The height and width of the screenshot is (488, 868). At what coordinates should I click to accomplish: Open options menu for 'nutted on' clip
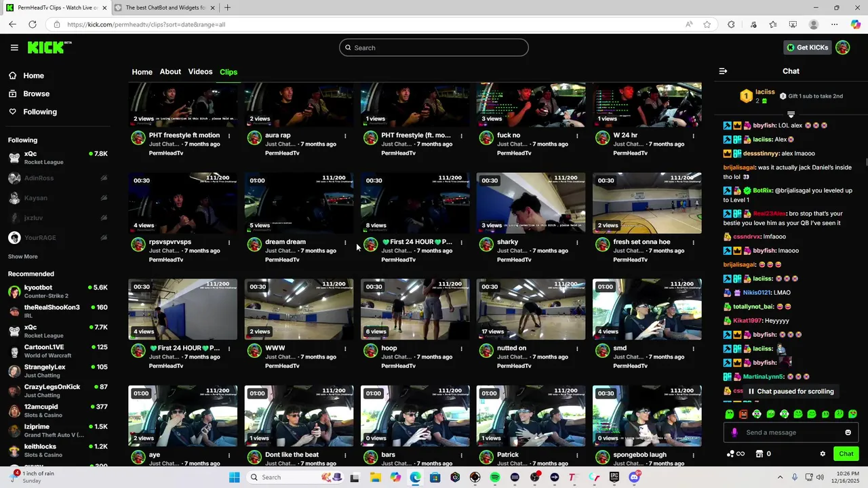click(x=577, y=348)
